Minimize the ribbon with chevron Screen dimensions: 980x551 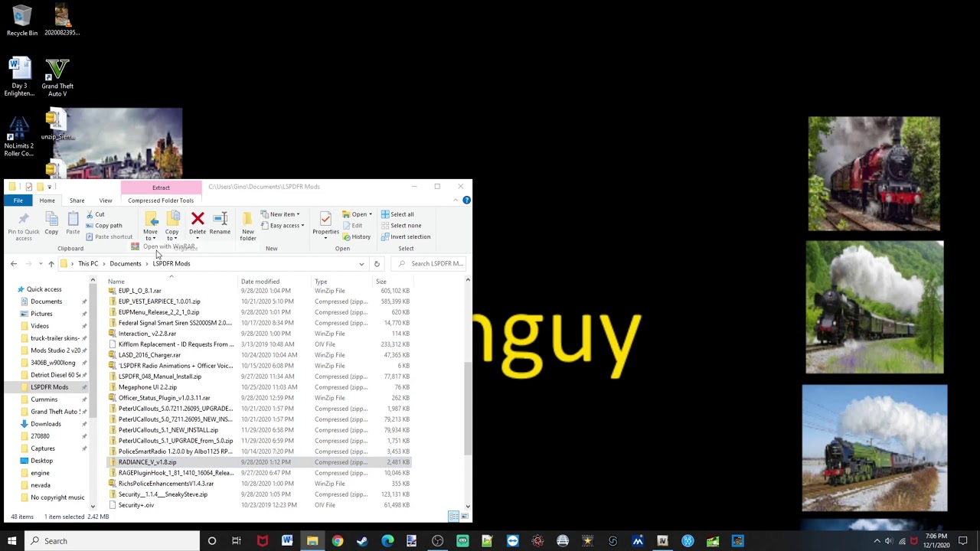(456, 201)
